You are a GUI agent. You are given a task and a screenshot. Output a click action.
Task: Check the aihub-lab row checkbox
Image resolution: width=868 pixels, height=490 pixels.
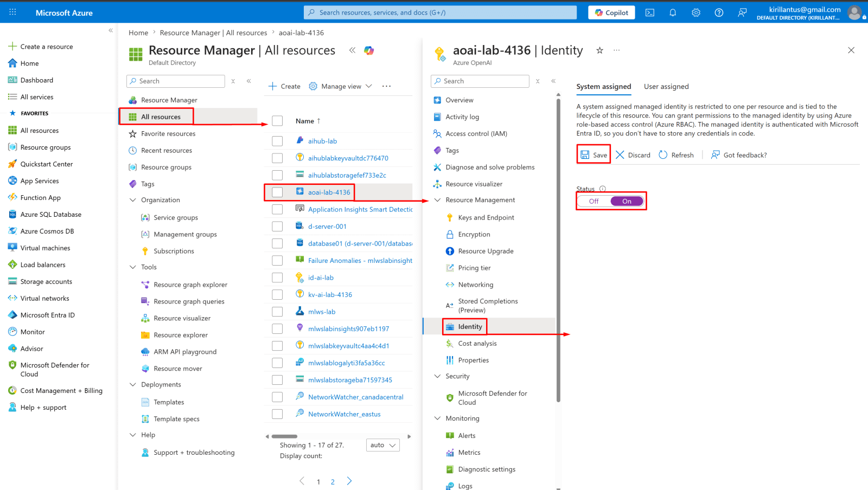277,141
